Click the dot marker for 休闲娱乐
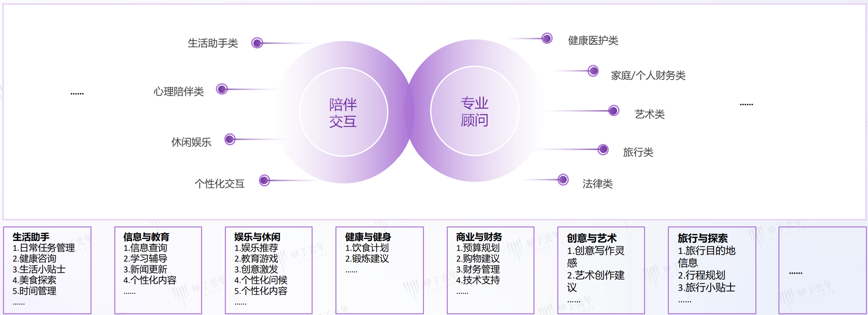The height and width of the screenshot is (315, 868). [230, 139]
